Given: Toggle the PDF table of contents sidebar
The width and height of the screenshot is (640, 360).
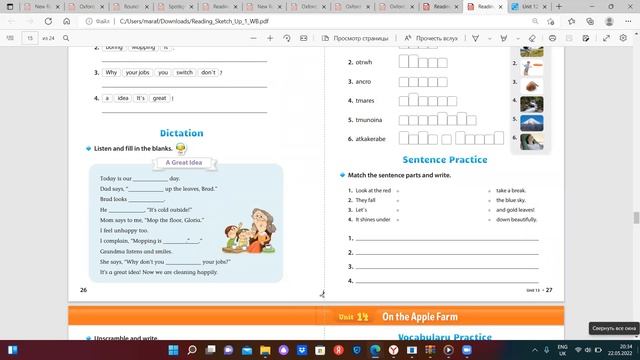Looking at the screenshot, I should coord(10,38).
